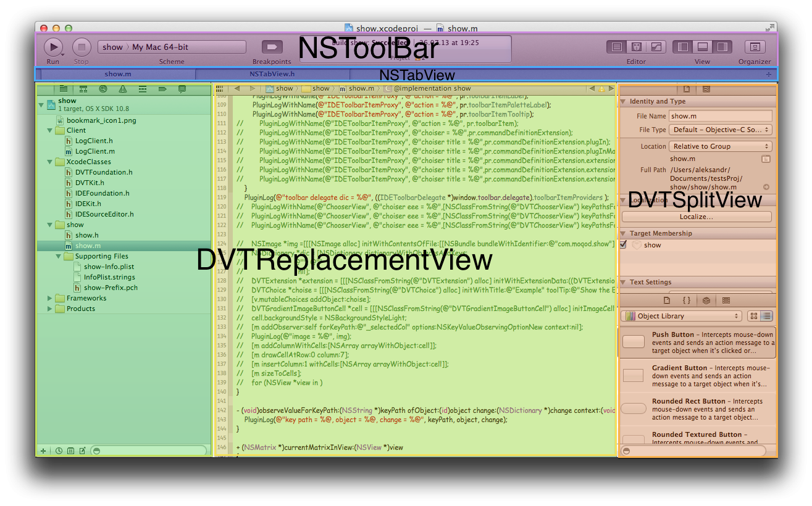This screenshot has width=812, height=506.
Task: Show the Symbol navigator
Action: 83,89
